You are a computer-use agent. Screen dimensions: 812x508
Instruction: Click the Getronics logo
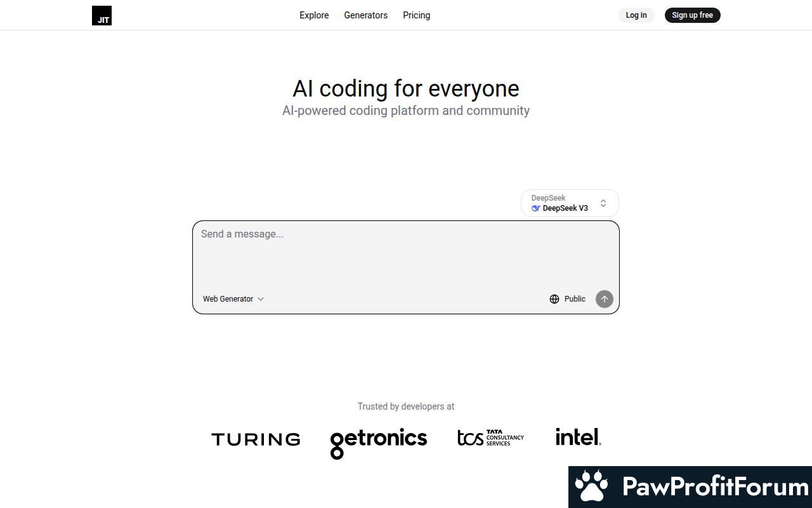tap(379, 442)
